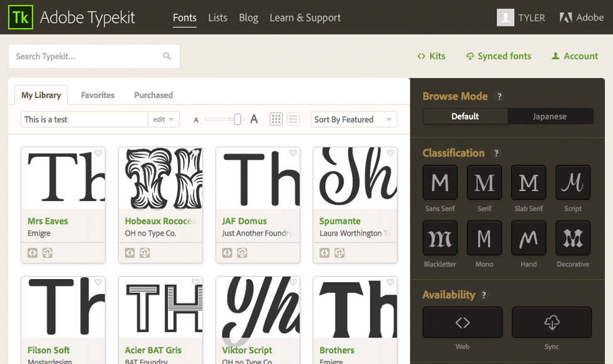Click the search magnifier icon

point(167,57)
